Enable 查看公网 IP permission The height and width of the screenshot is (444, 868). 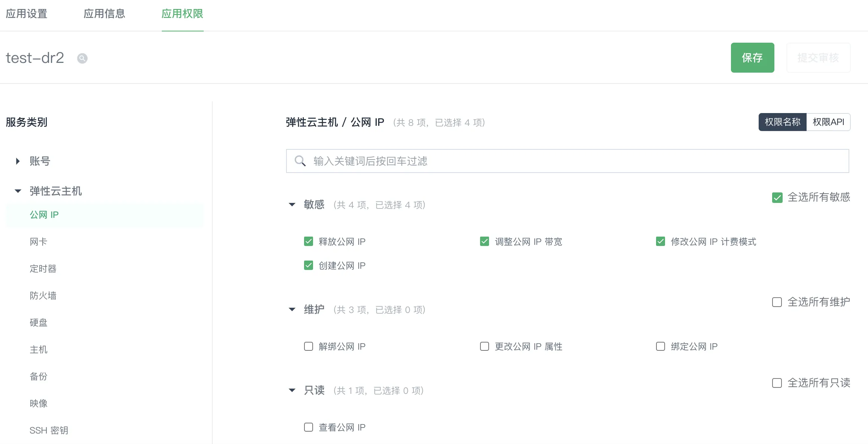309,427
